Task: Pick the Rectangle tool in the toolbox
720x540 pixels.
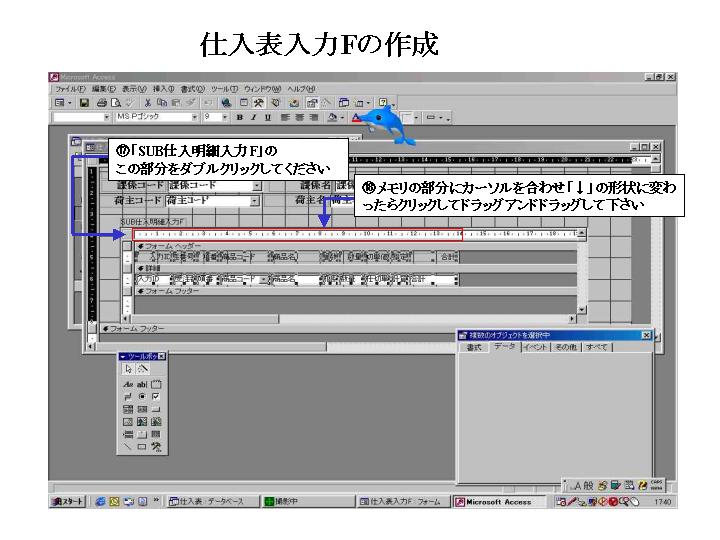Action: point(141,445)
